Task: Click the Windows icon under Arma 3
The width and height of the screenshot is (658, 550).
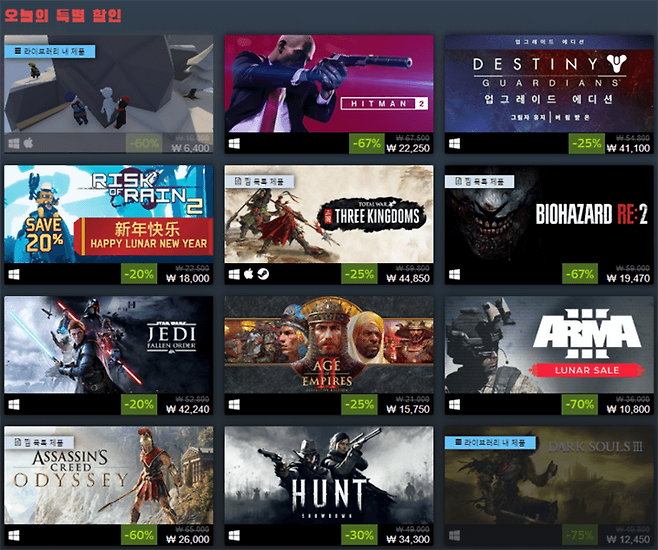Action: [454, 405]
